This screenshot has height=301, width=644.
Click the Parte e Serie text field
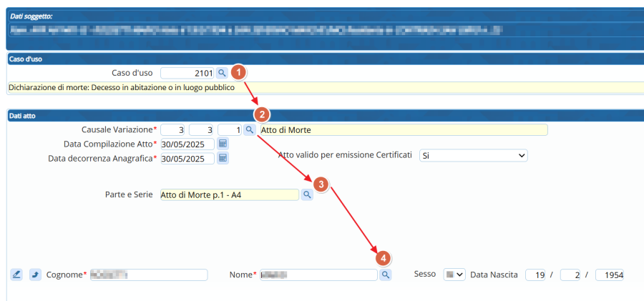coord(229,194)
